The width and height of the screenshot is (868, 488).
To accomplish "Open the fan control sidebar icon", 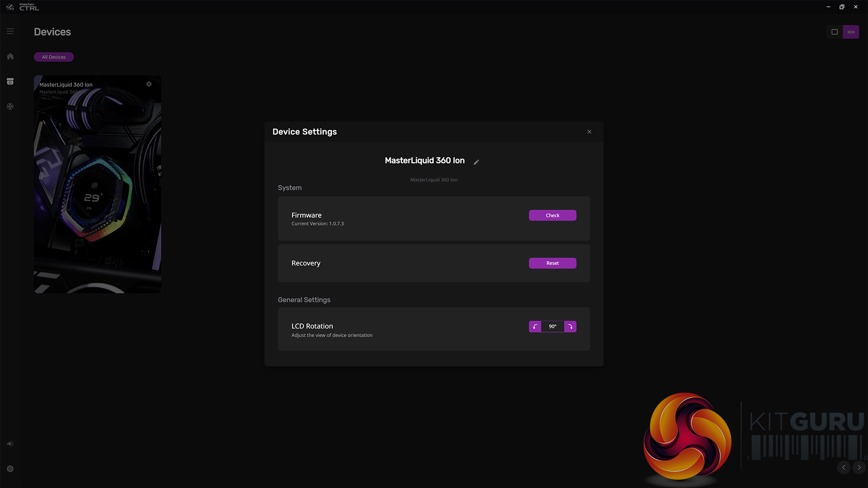I will click(x=10, y=107).
